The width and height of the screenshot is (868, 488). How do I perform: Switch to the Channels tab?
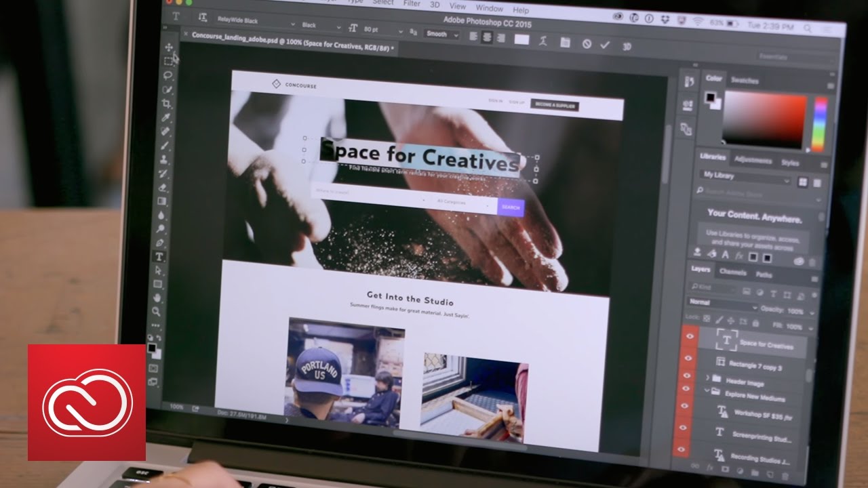coord(732,272)
